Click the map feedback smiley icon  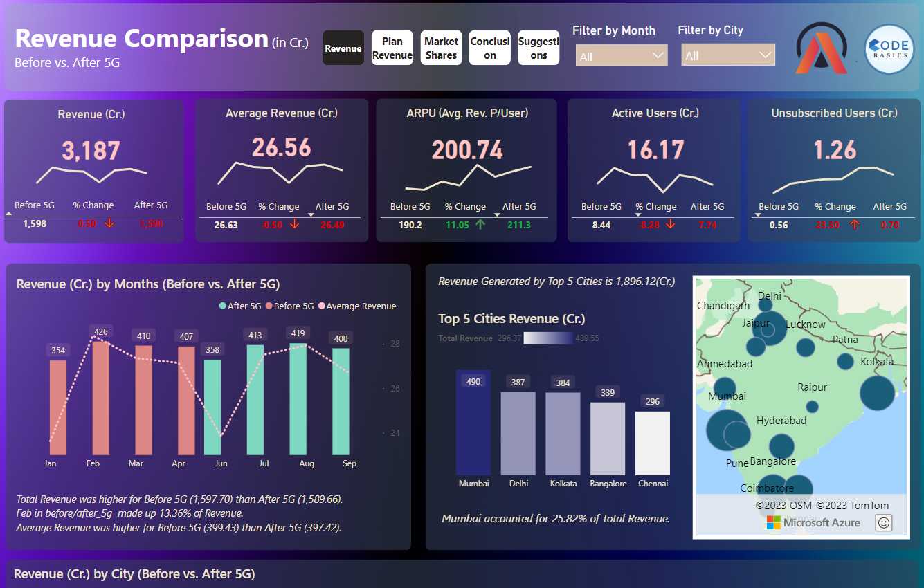883,522
